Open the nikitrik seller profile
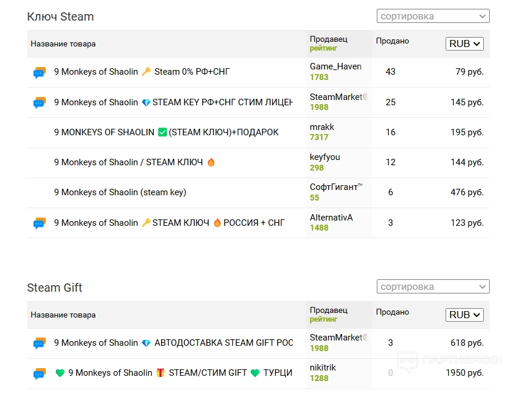Image resolution: width=532 pixels, height=404 pixels. (323, 368)
